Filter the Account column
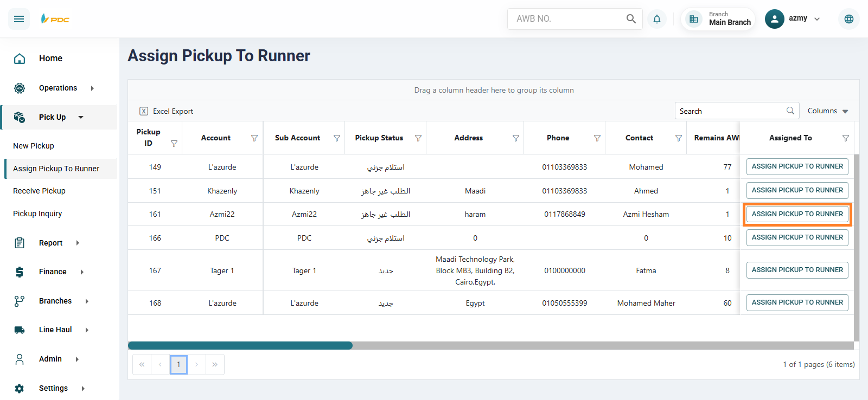This screenshot has height=400, width=868. pos(254,138)
